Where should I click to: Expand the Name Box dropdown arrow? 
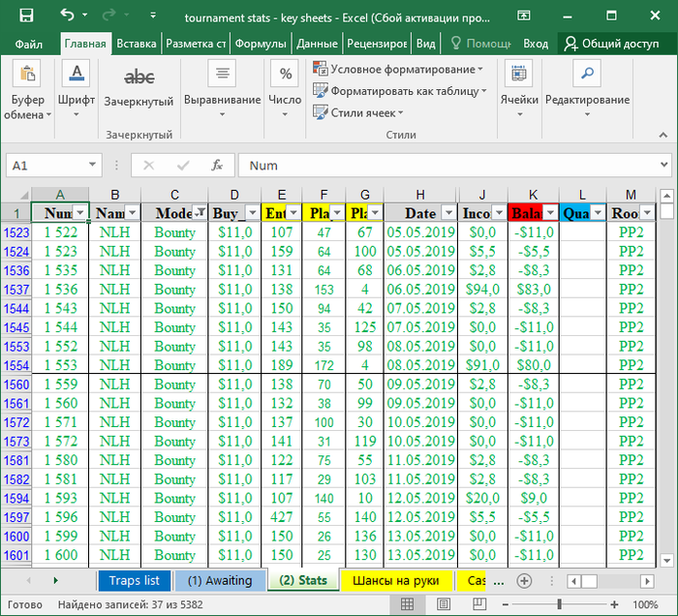coord(92,166)
